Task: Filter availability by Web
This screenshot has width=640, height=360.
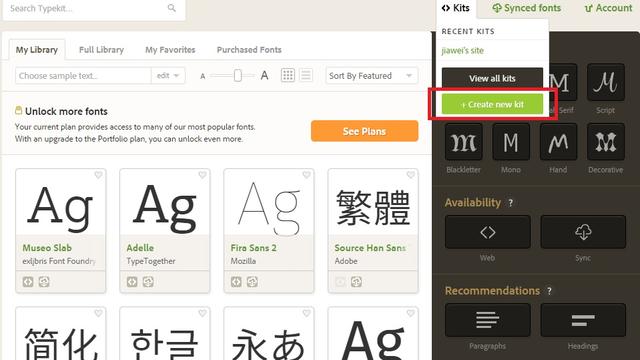Action: [x=488, y=232]
